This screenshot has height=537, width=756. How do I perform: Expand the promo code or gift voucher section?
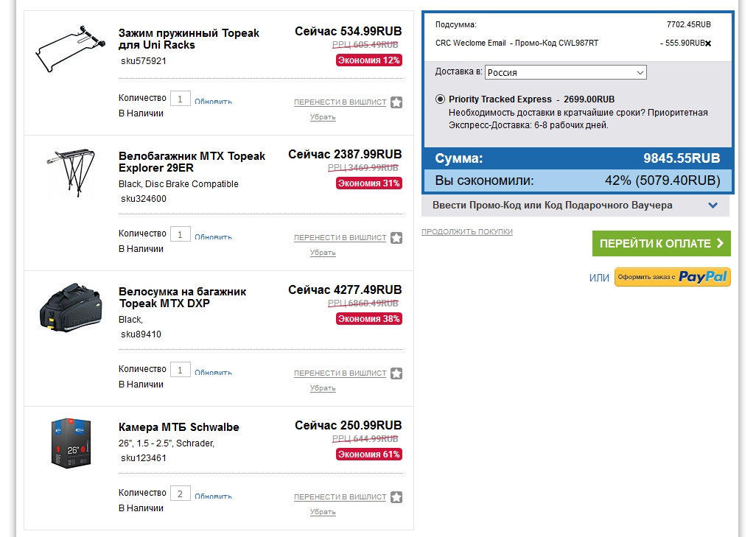575,206
